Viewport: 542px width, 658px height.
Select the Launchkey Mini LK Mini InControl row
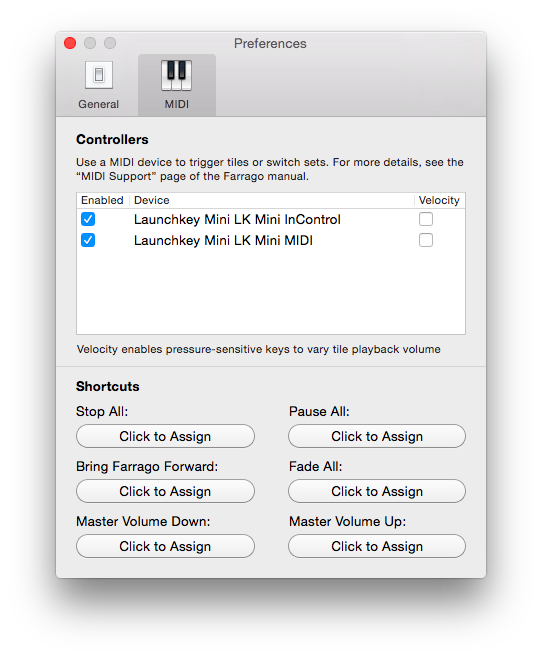click(x=271, y=219)
